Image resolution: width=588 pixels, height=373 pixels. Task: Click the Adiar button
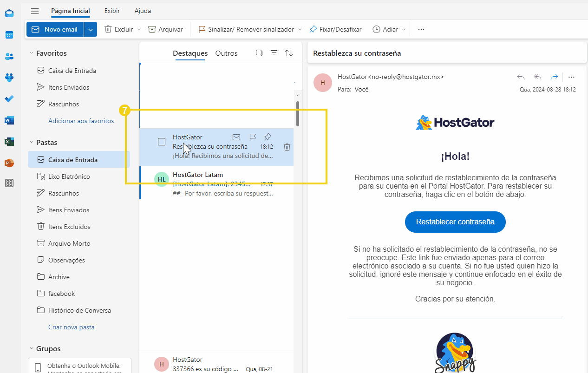(385, 29)
